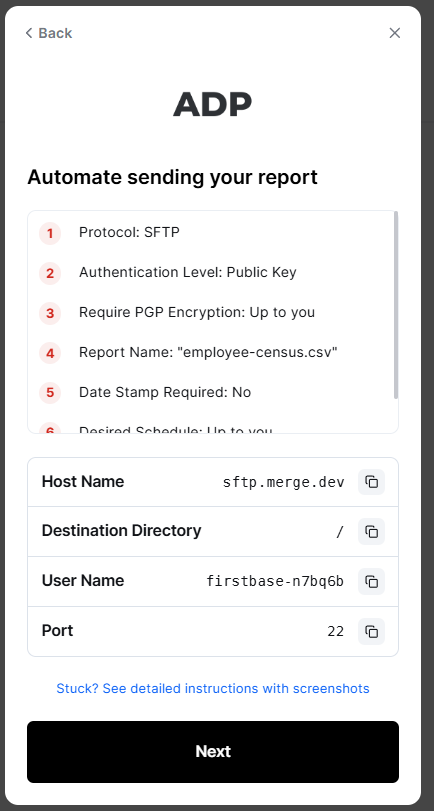
Task: Click the Host Name label
Action: 83,482
